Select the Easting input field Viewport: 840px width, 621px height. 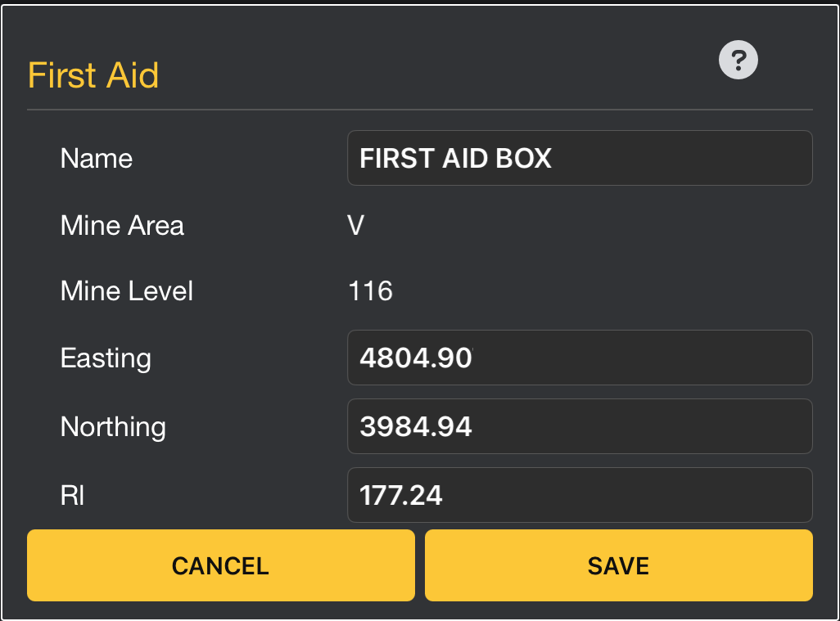(580, 358)
